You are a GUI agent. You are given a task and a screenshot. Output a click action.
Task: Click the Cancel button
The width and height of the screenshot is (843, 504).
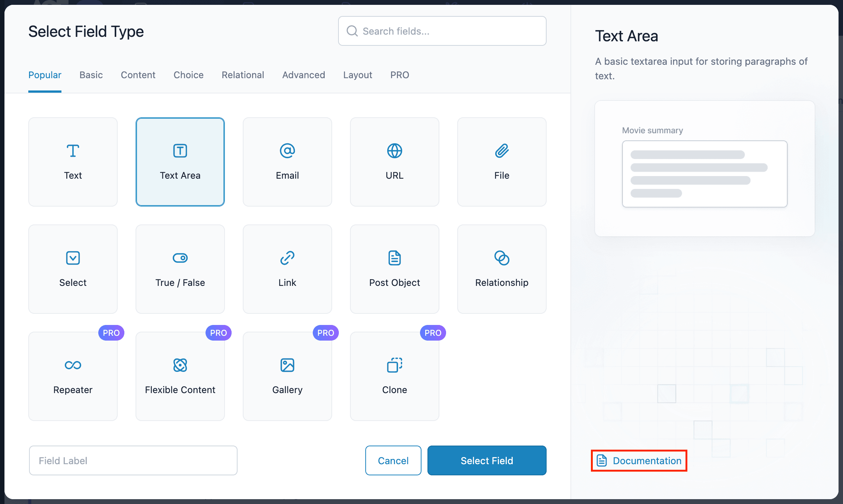pyautogui.click(x=393, y=461)
